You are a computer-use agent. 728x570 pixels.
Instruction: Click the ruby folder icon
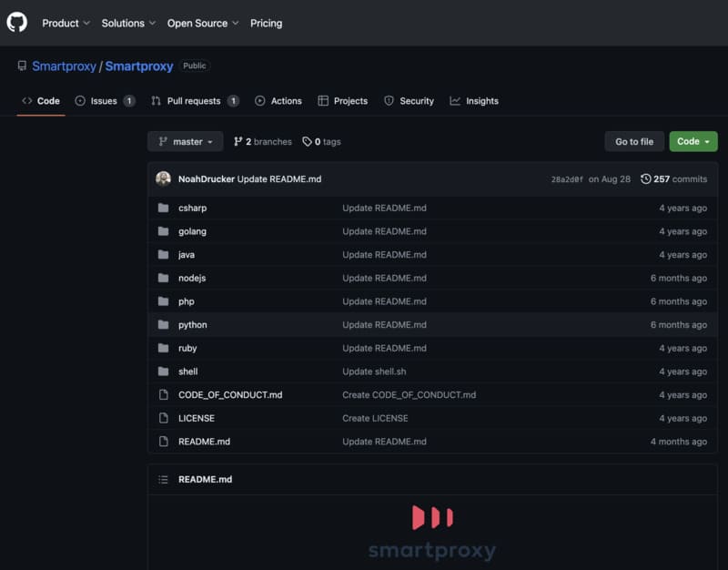tap(164, 348)
